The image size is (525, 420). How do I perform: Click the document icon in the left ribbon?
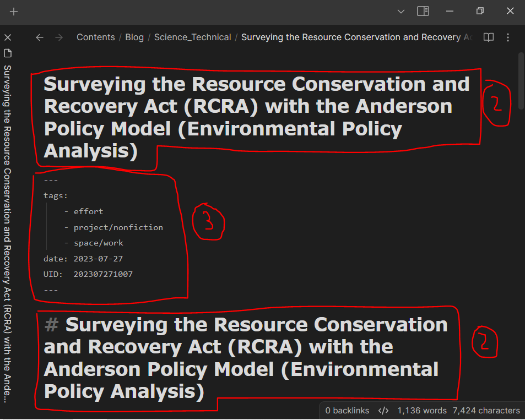click(x=8, y=53)
